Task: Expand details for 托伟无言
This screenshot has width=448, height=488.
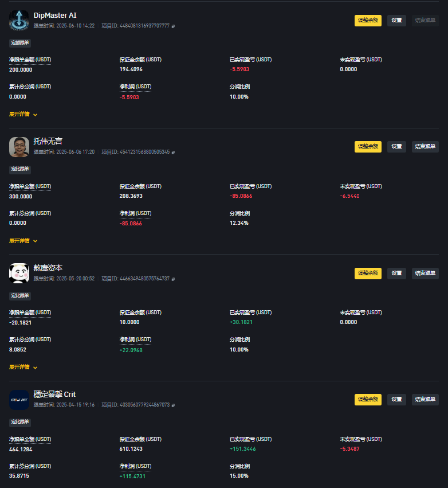Action: 23,241
